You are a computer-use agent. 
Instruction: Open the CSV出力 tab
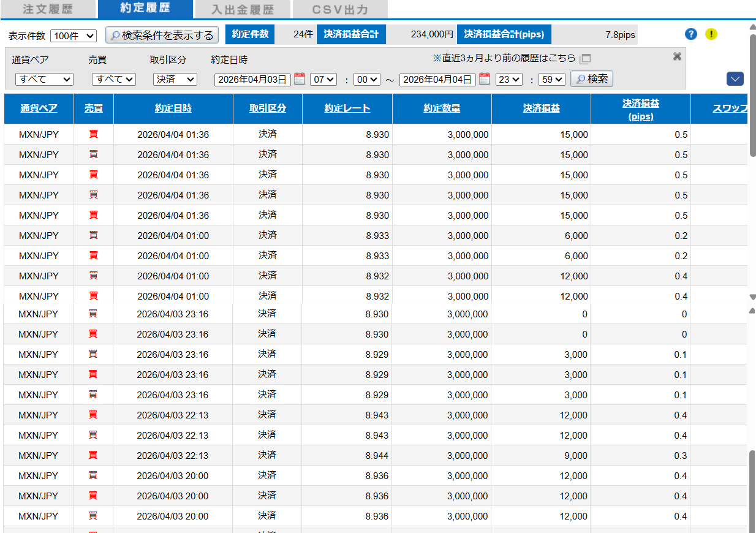tap(340, 10)
